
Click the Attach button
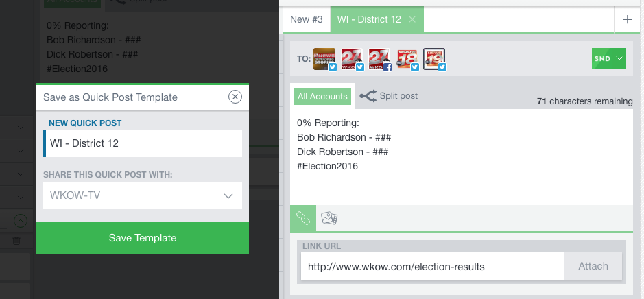coord(593,266)
